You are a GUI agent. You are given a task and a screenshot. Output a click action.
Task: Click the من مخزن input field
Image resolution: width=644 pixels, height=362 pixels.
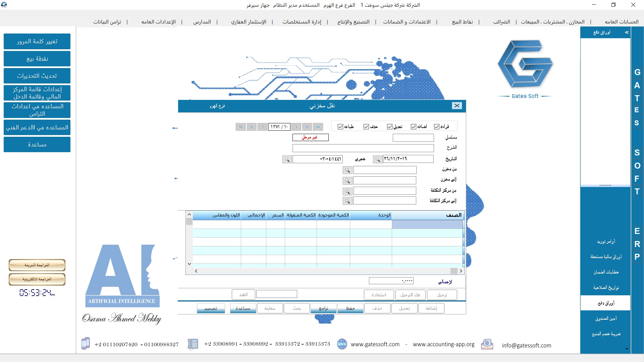[385, 170]
